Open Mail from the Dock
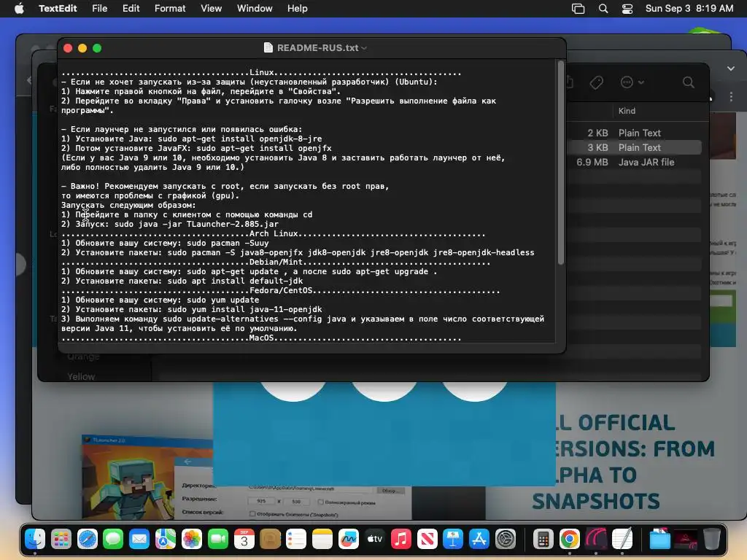The width and height of the screenshot is (747, 560). click(139, 539)
